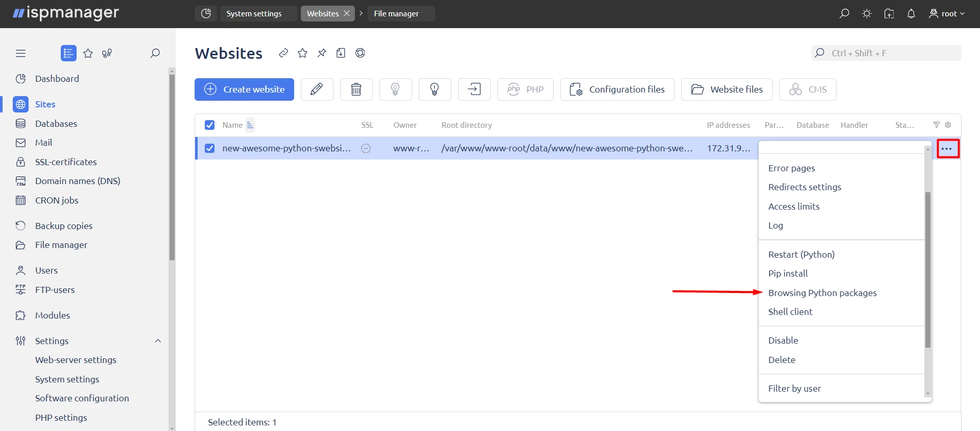This screenshot has width=980, height=431.
Task: Open Backup copies in sidebar
Action: click(63, 226)
